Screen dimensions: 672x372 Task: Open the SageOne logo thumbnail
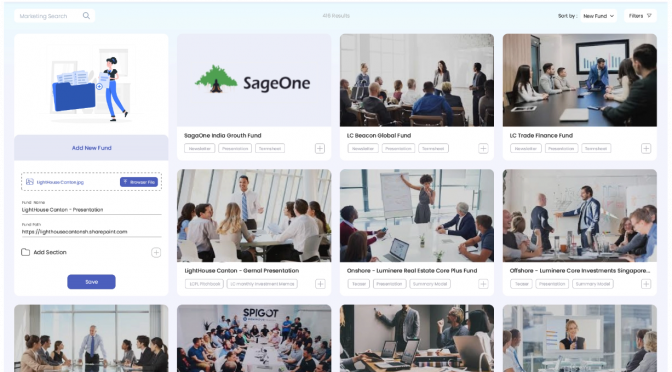click(x=254, y=80)
